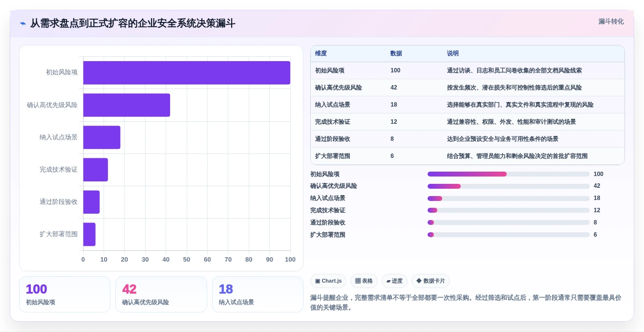Image resolution: width=644 pixels, height=332 pixels.
Task: Select the 扩大部署范围 table row label
Action: click(333, 156)
